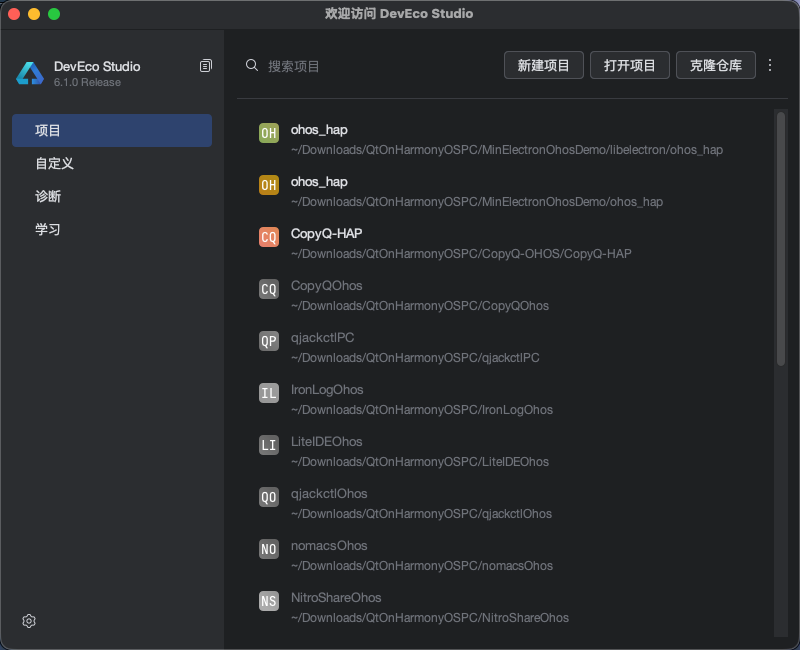Click the NS icon for NitroShareOhos
The height and width of the screenshot is (650, 800).
[x=269, y=602]
